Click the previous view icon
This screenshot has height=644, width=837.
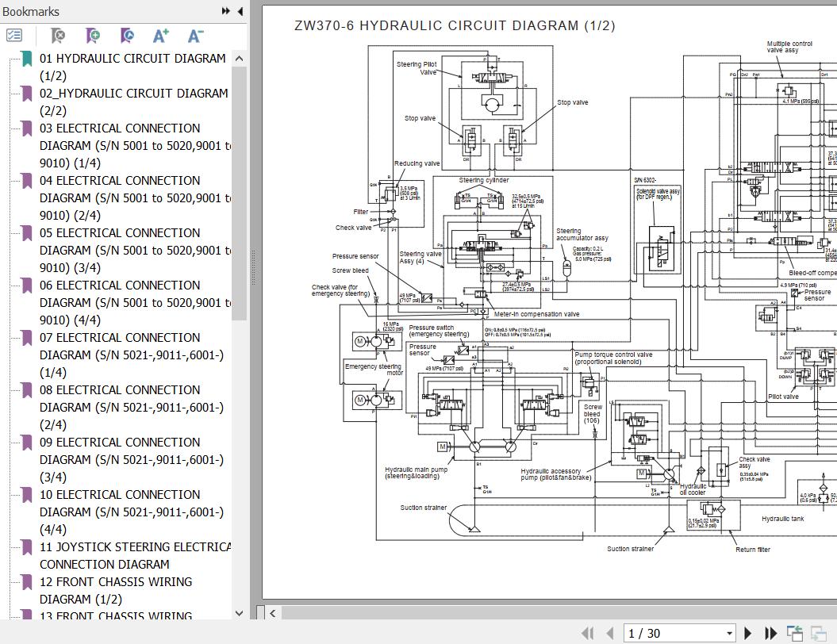(794, 633)
